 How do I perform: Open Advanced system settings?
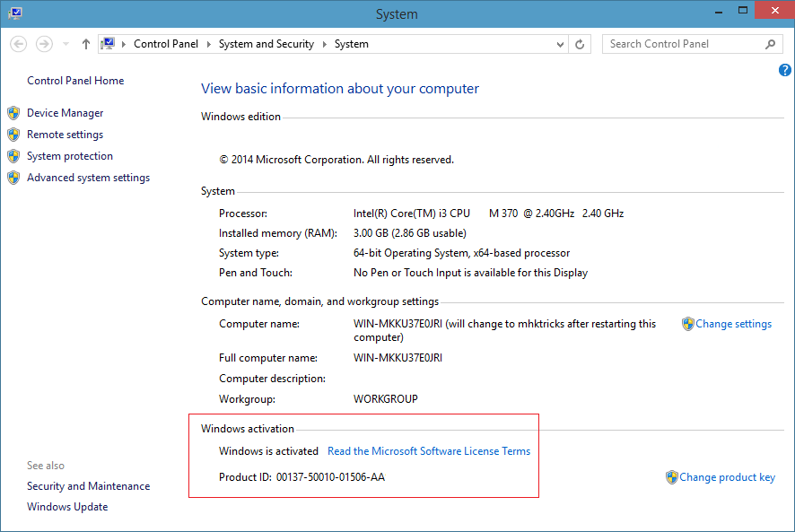coord(88,177)
